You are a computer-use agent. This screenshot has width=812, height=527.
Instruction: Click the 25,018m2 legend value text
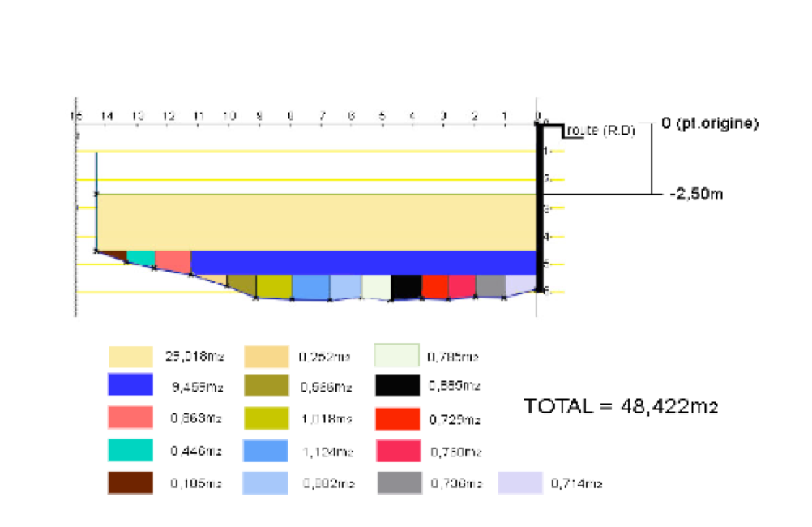pos(193,355)
